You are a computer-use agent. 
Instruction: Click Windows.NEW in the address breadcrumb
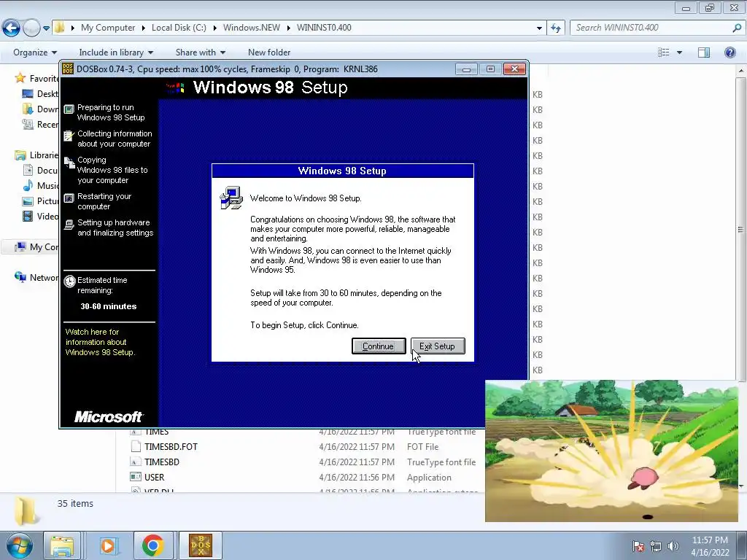point(252,28)
